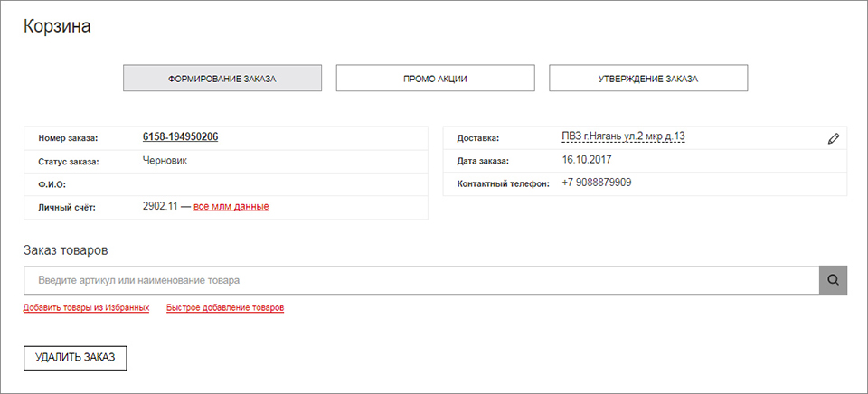Switch to the ПРОМО АКЦИИ tab
This screenshot has height=394, width=868.
click(x=435, y=79)
